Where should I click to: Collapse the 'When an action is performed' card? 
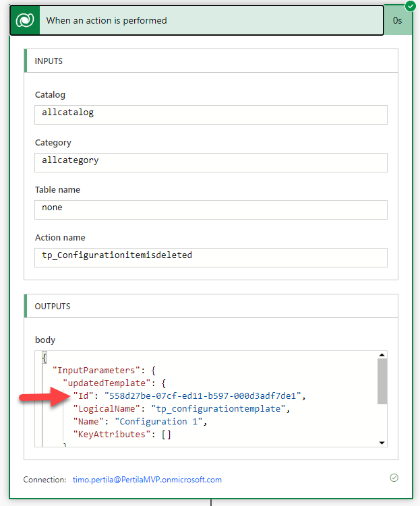click(202, 20)
